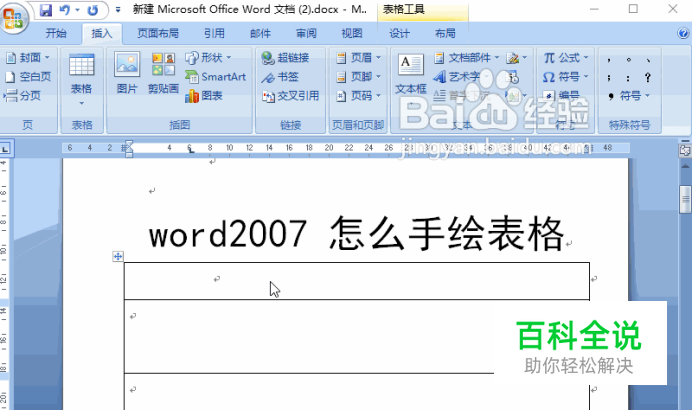This screenshot has width=692, height=410.
Task: Insert a blank page with 空白页
Action: click(28, 77)
